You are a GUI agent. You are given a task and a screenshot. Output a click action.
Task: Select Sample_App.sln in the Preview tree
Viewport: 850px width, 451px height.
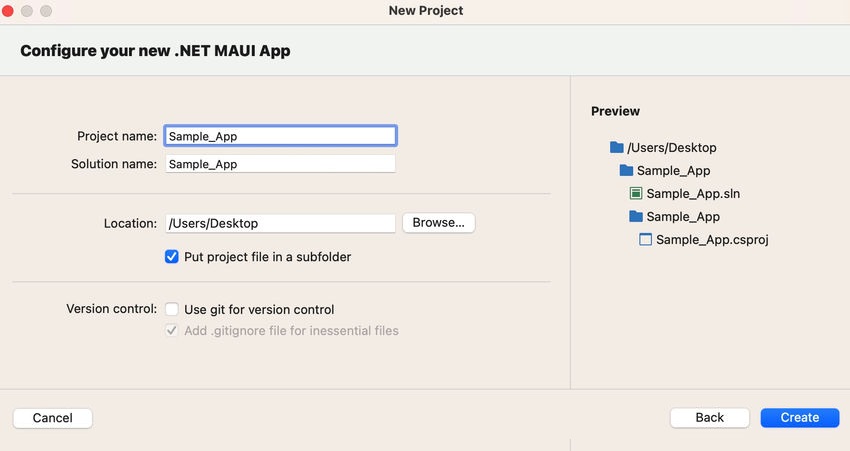[693, 194]
